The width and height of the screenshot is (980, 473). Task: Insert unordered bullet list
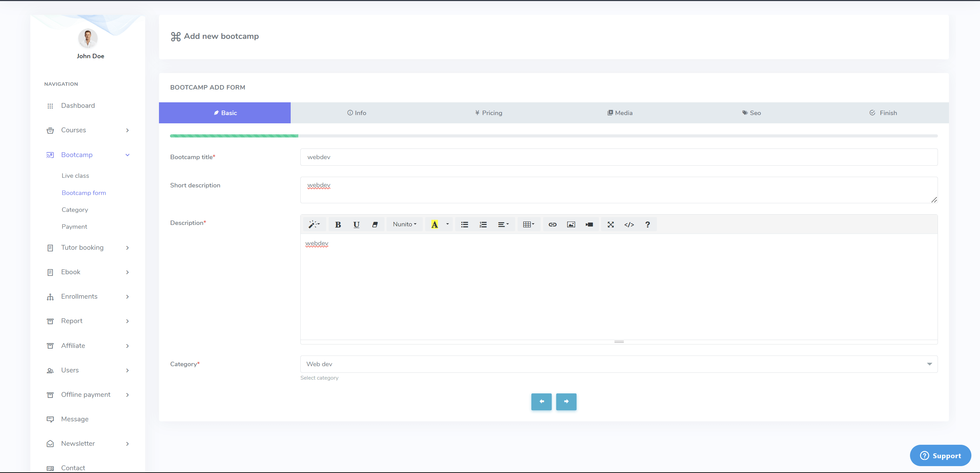464,224
